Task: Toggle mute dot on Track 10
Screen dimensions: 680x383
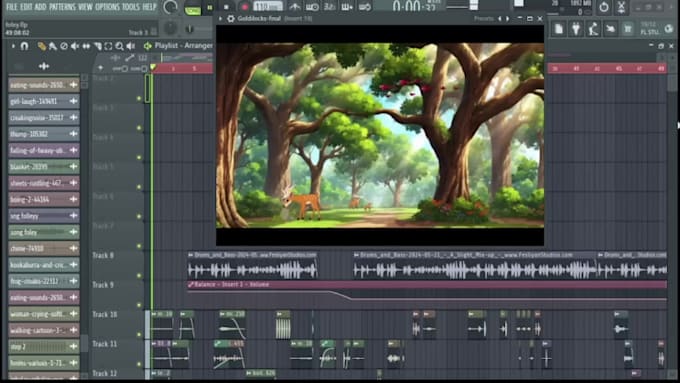Action: [x=139, y=334]
